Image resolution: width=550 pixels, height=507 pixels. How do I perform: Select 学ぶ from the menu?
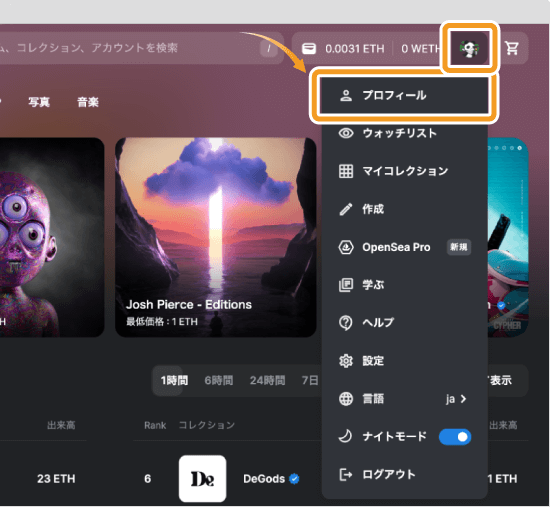(x=404, y=285)
